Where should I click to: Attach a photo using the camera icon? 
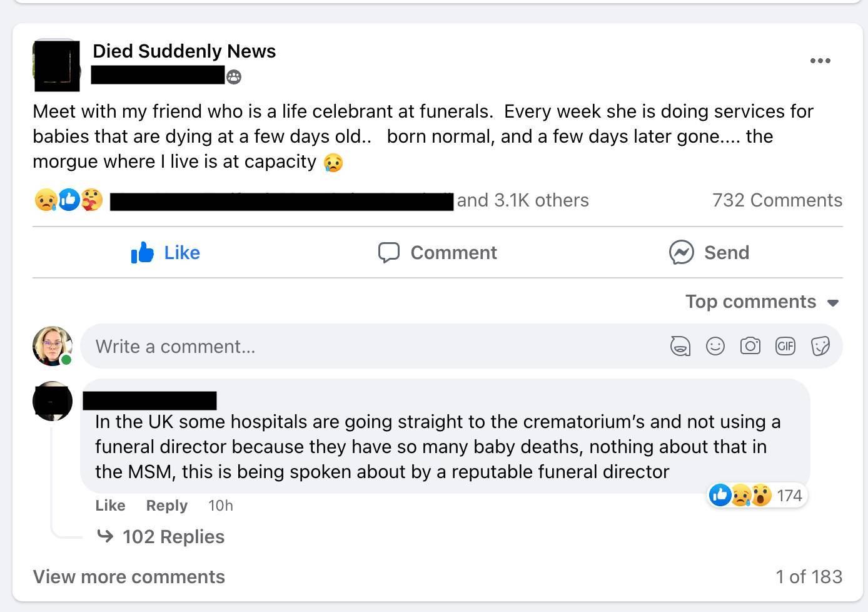[x=750, y=346]
